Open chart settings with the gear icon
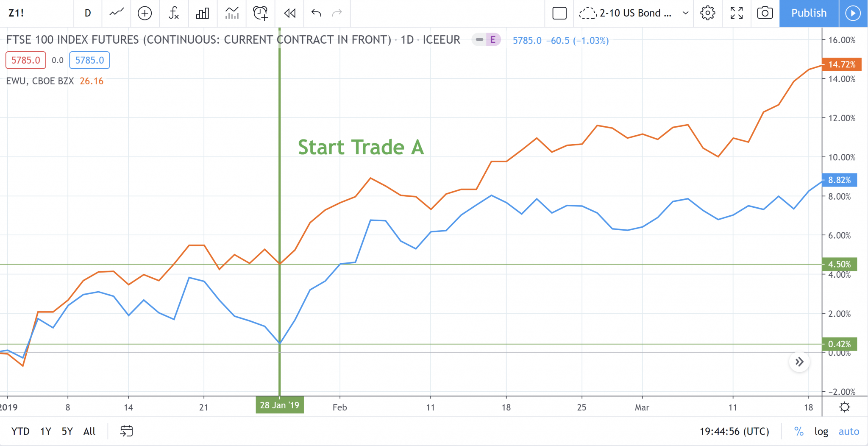Viewport: 868px width, 446px height. click(x=707, y=13)
